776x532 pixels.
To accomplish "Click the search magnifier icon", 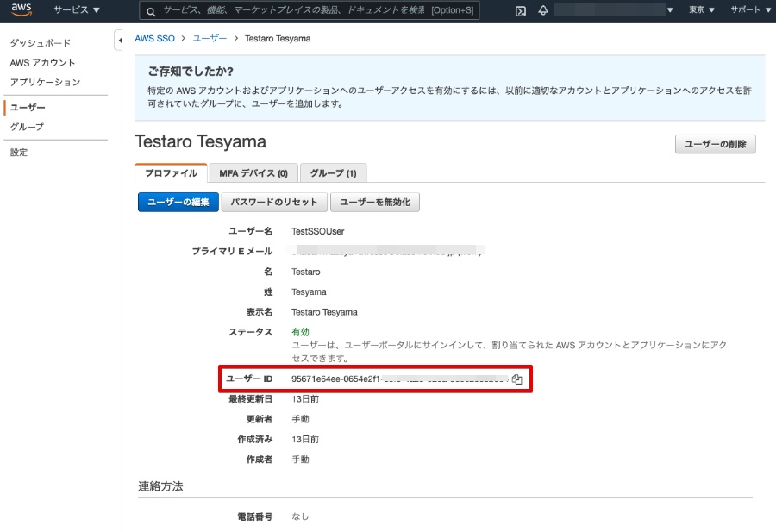I will click(151, 11).
